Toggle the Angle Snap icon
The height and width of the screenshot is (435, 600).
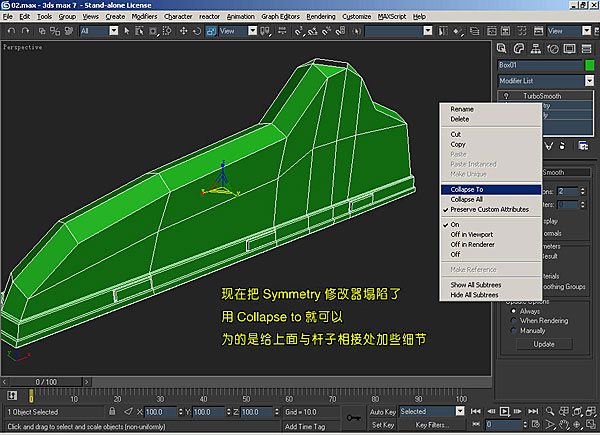pos(312,31)
